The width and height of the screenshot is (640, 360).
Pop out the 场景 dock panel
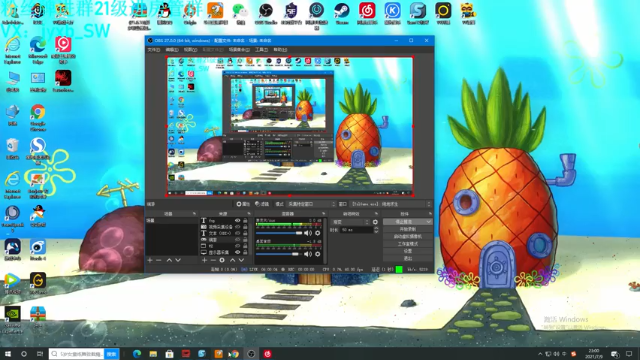point(194,213)
